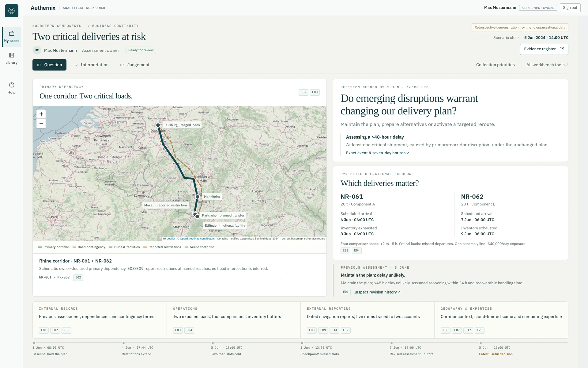Click Scene footprint legend entry
The height and width of the screenshot is (368, 588).
pos(199,247)
